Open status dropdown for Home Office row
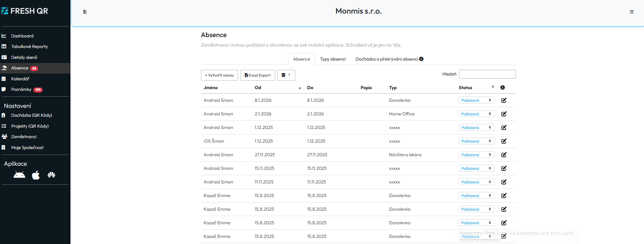644x244 pixels. point(476,114)
